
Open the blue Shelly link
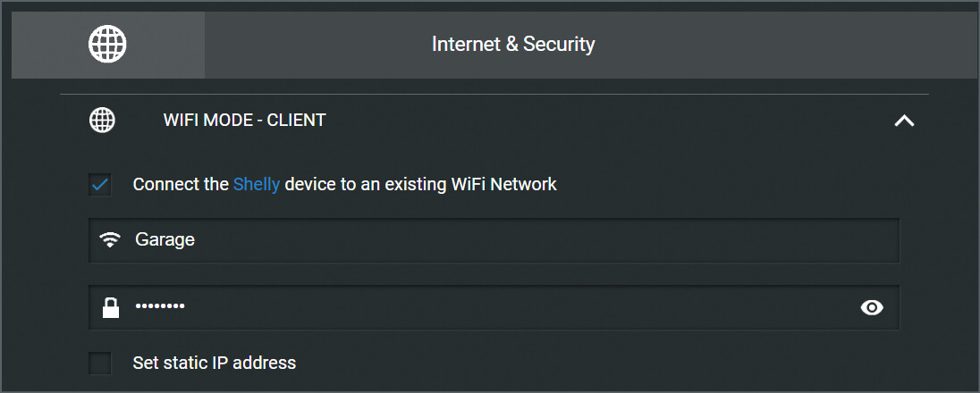click(x=257, y=185)
